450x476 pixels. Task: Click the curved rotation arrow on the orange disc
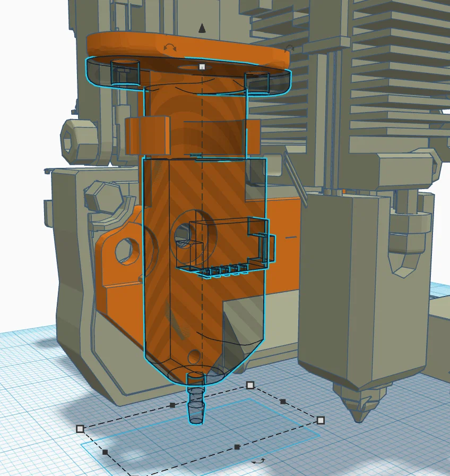(x=170, y=47)
